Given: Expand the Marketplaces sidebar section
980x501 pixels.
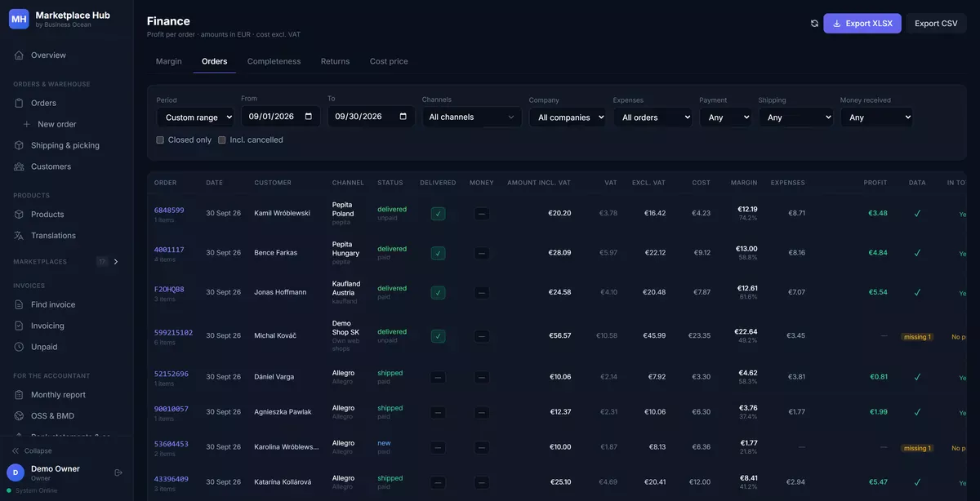Looking at the screenshot, I should (116, 262).
